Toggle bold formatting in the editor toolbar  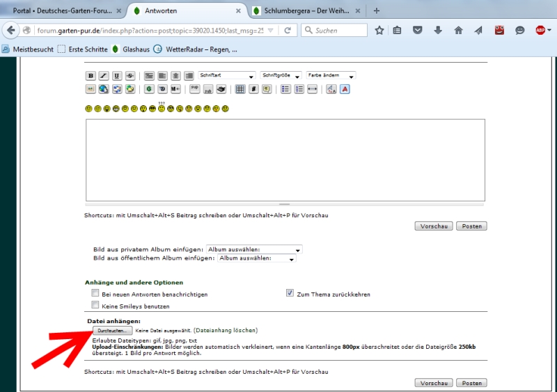click(x=91, y=76)
